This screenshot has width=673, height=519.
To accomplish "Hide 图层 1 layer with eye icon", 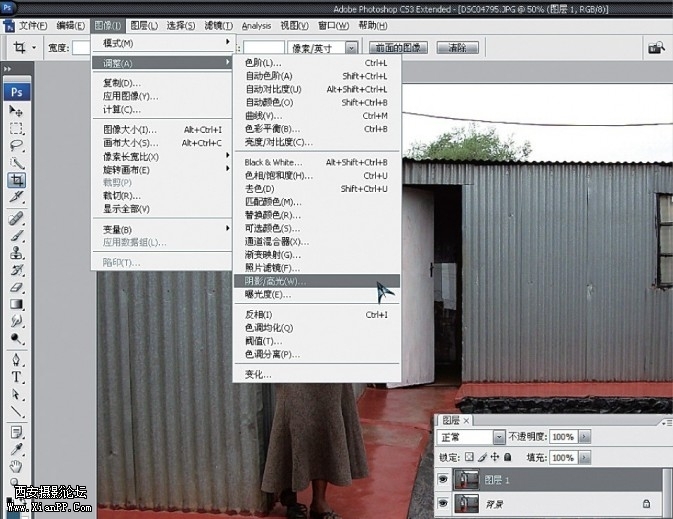I will [444, 481].
